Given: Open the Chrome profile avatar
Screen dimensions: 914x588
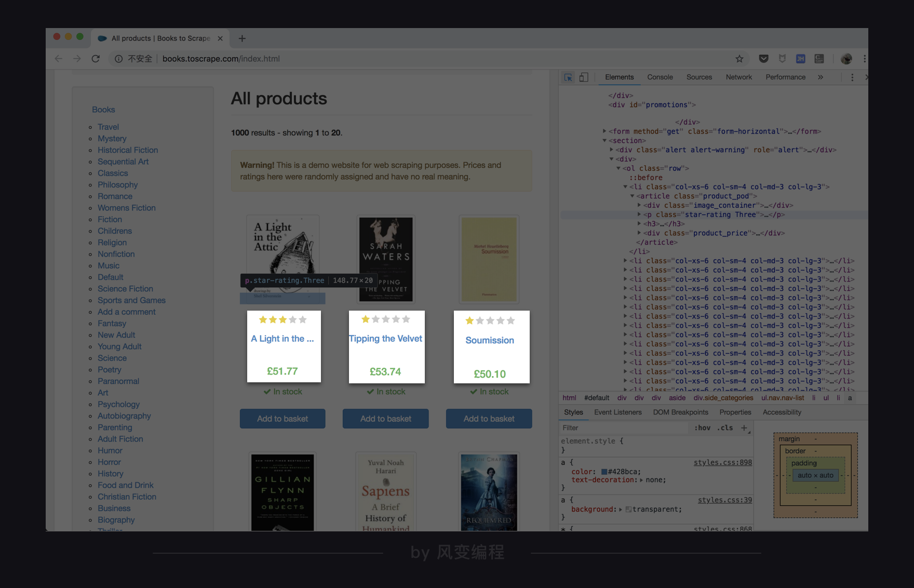Looking at the screenshot, I should click(846, 59).
